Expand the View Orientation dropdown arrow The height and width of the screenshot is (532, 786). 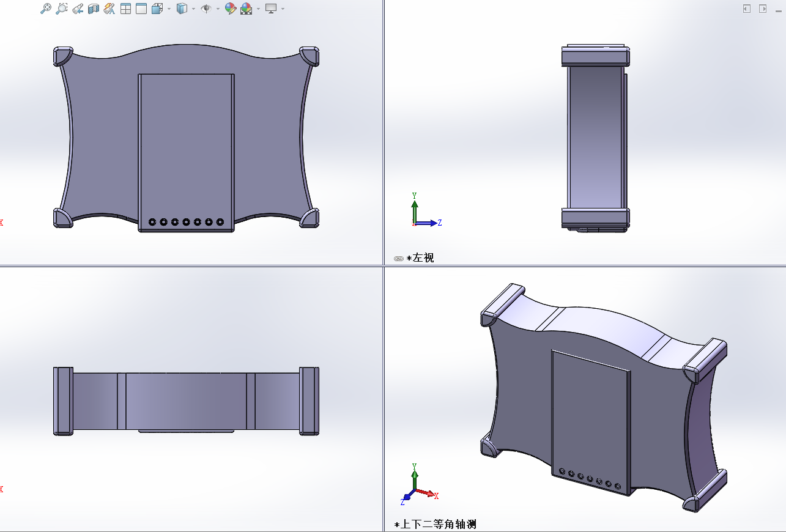pyautogui.click(x=169, y=9)
